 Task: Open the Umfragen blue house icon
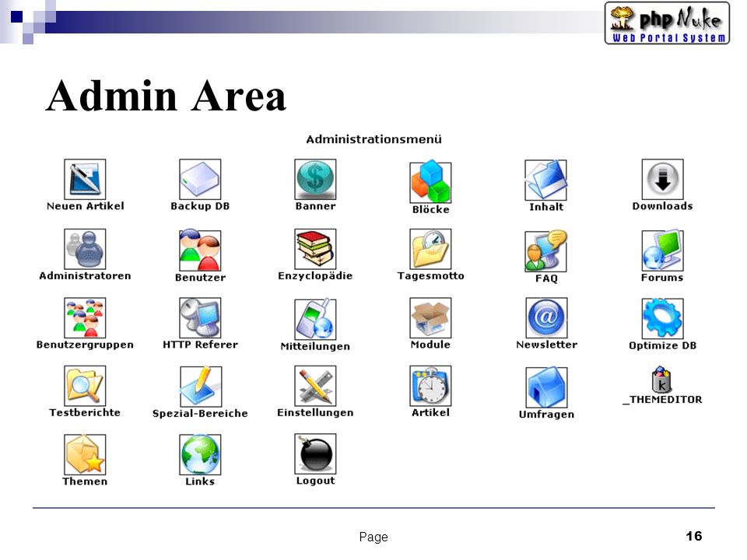click(x=546, y=387)
